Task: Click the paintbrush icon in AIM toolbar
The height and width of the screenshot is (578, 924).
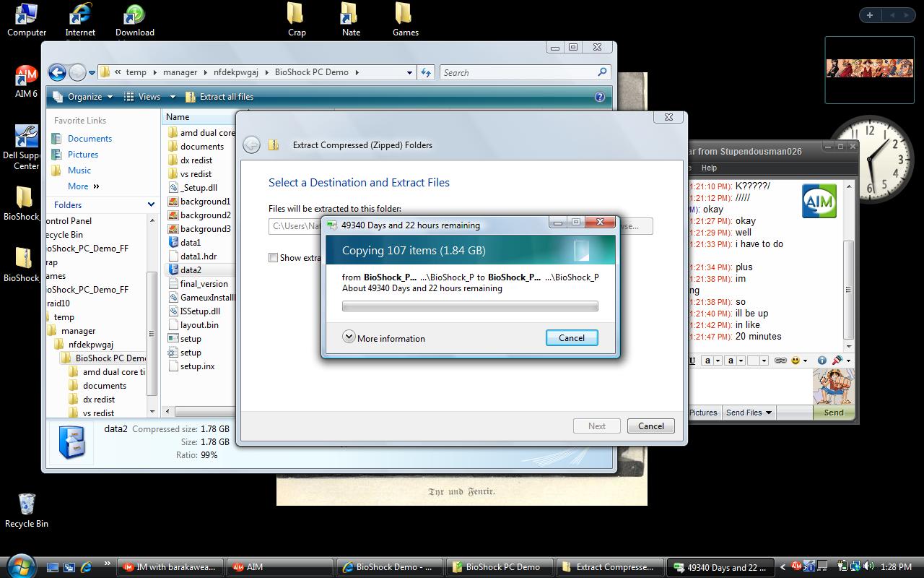Action: pyautogui.click(x=837, y=360)
